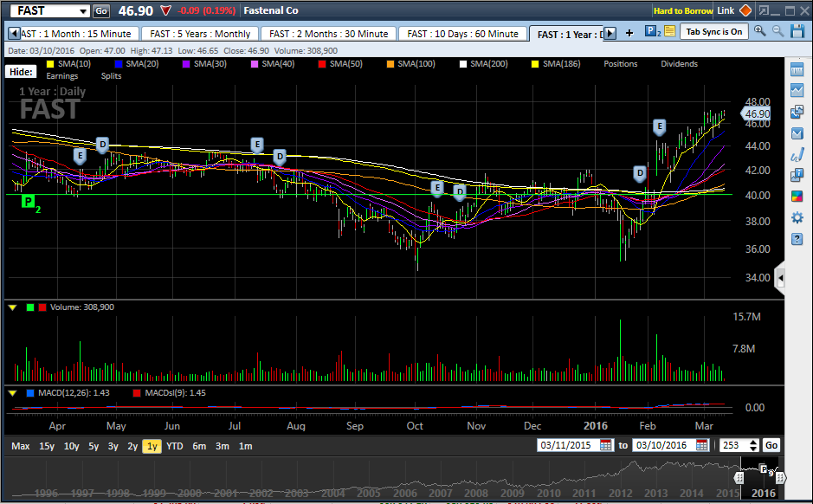Toggle SMA(200) indicator visibility
The image size is (813, 504).
pos(483,64)
